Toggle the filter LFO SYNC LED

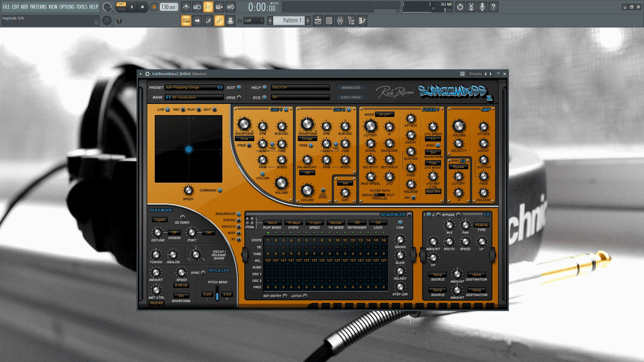[438, 145]
